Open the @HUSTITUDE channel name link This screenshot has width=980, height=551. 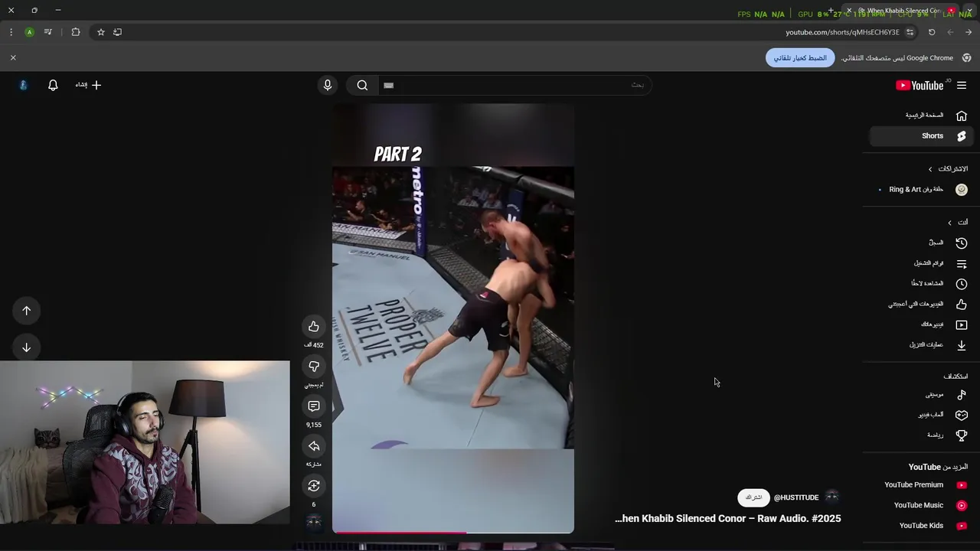pyautogui.click(x=796, y=498)
